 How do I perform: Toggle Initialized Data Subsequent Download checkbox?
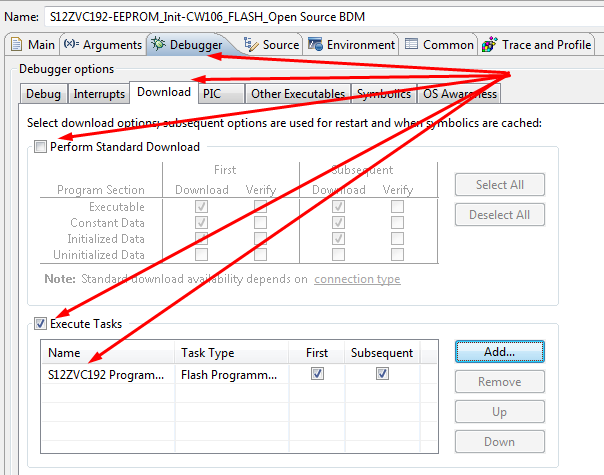pyautogui.click(x=338, y=238)
